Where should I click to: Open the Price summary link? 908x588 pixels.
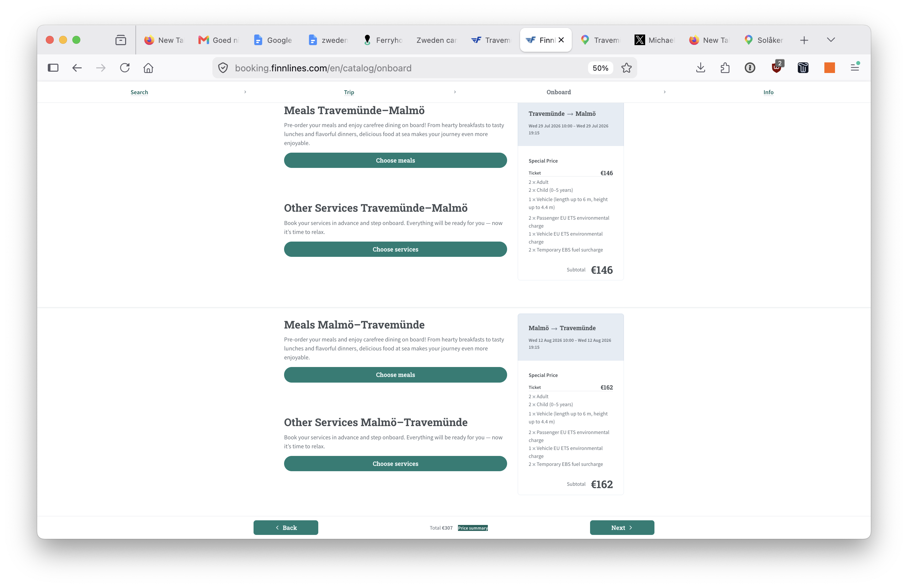pyautogui.click(x=473, y=528)
